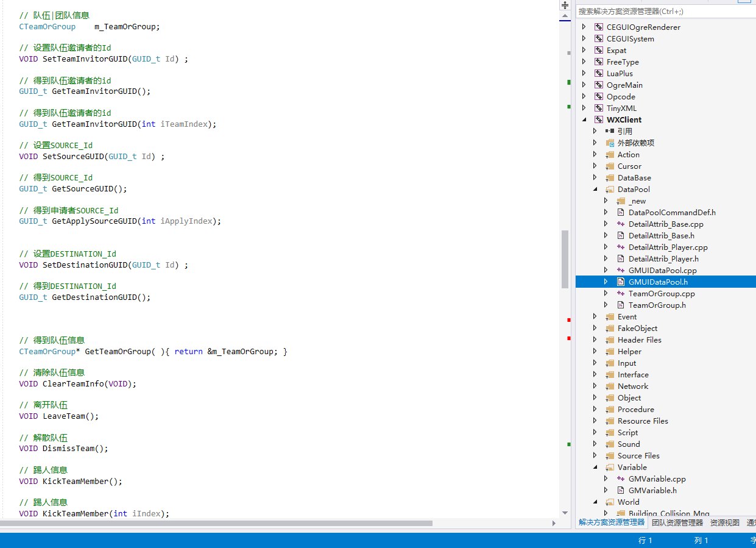Screen dimensions: 756x548
Task: Expand the OgreMain project node
Action: [584, 85]
